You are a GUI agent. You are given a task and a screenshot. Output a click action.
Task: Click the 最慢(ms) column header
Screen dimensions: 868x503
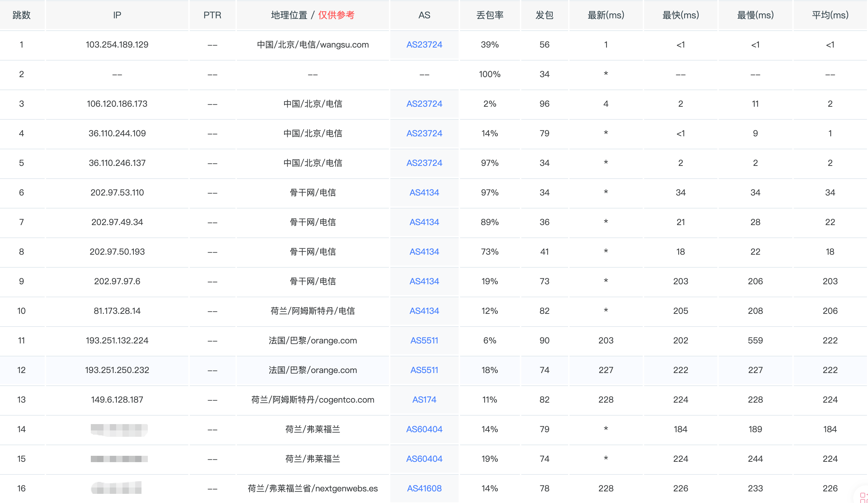pos(755,15)
